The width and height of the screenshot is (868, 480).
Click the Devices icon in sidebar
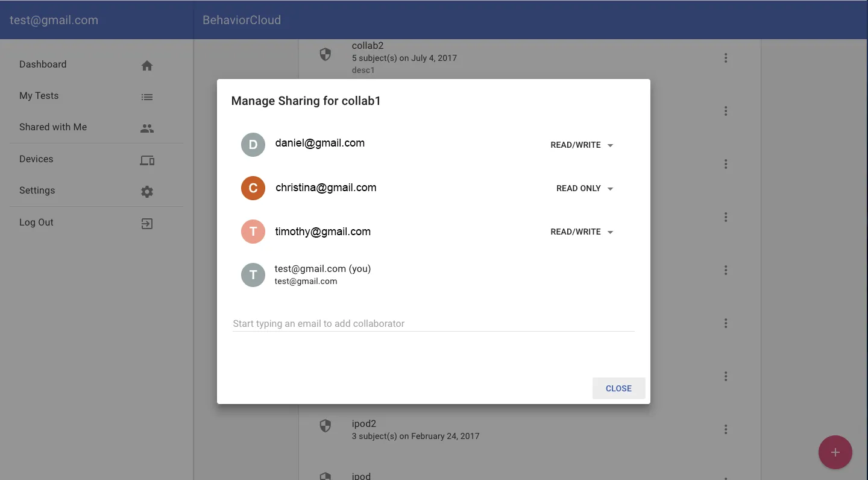[147, 160]
